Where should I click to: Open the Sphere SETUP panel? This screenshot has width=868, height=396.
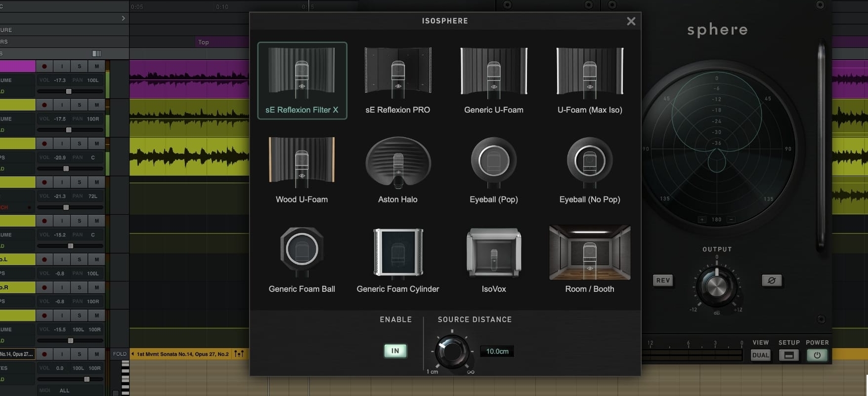coord(789,355)
